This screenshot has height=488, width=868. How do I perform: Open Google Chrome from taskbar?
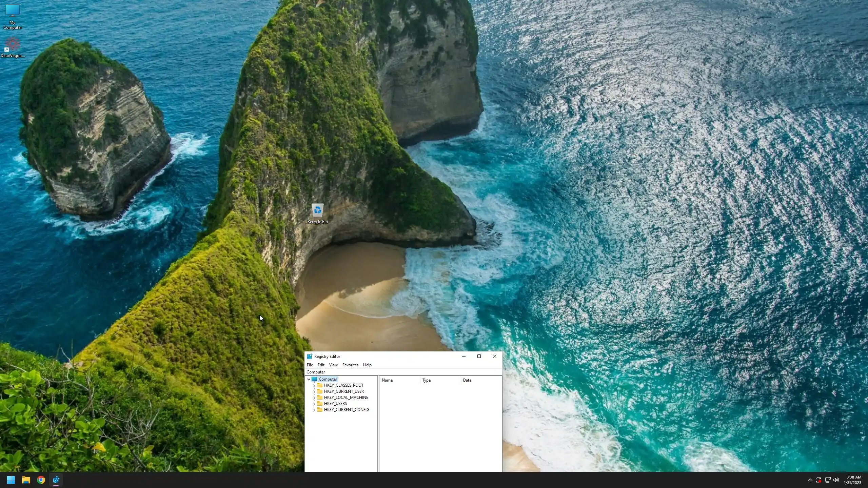(41, 480)
